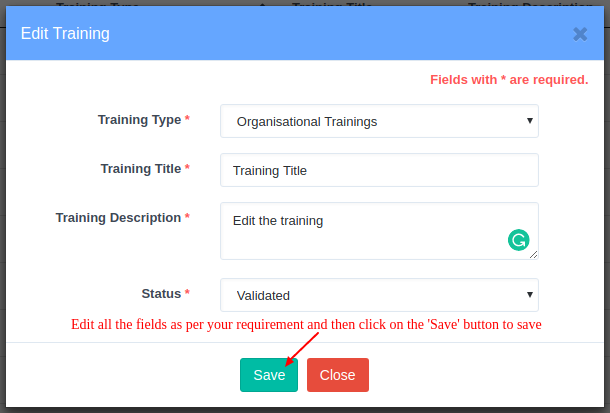The image size is (610, 413).
Task: Open the Status dropdown showing Validated
Action: point(379,295)
